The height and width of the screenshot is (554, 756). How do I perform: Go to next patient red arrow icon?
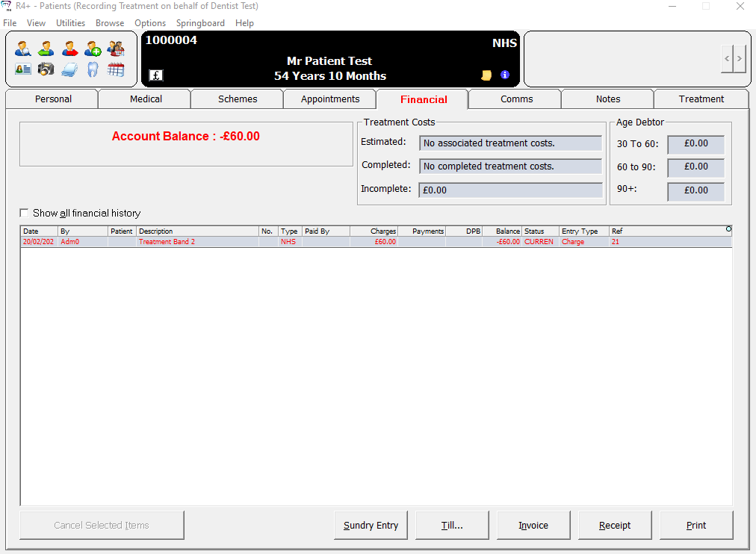pos(69,49)
